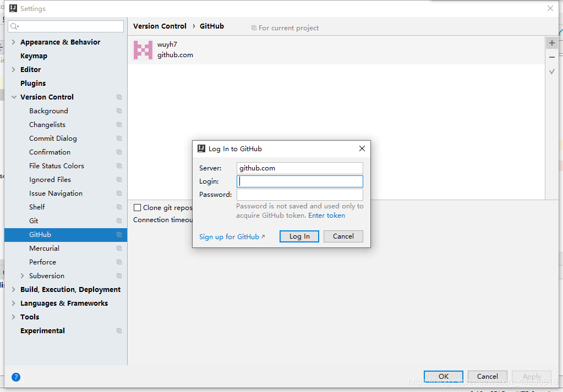Cancel the GitHub login dialog
Viewport: 563px width, 392px height.
pos(343,236)
